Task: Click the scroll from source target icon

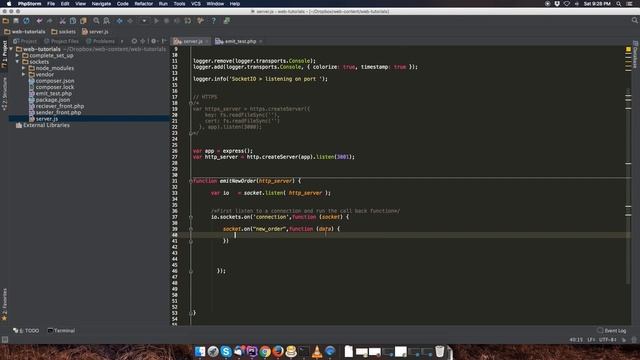Action: click(134, 41)
